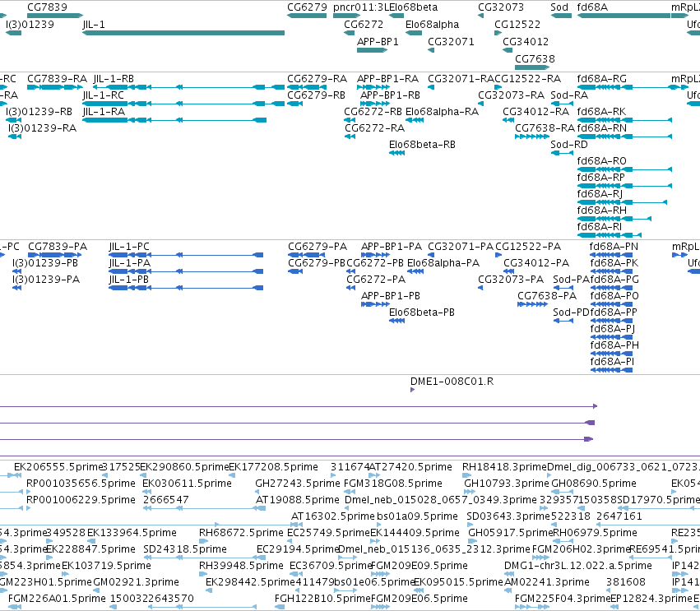Click the CG6279-PA protein label
Viewport: 700px width, 611px height.
318,247
